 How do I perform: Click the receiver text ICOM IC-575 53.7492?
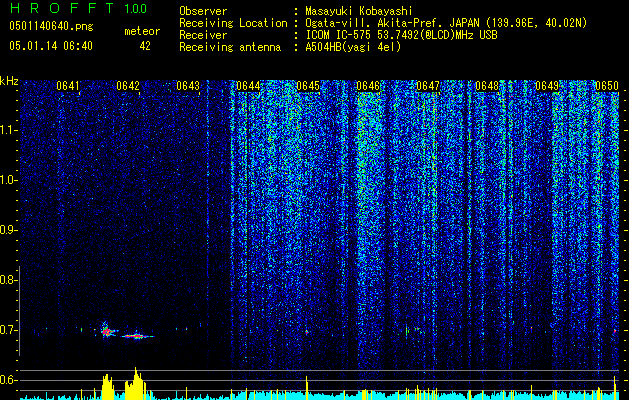[x=401, y=35]
